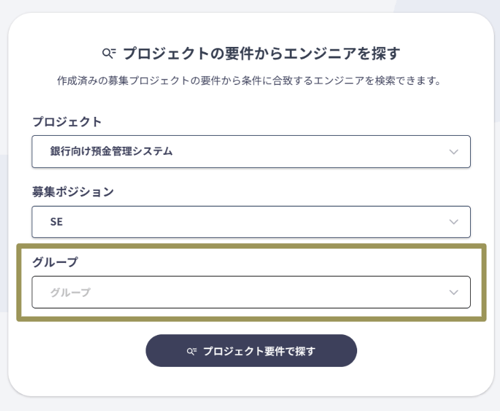Click the description text under the heading
500x411 pixels.
249,81
